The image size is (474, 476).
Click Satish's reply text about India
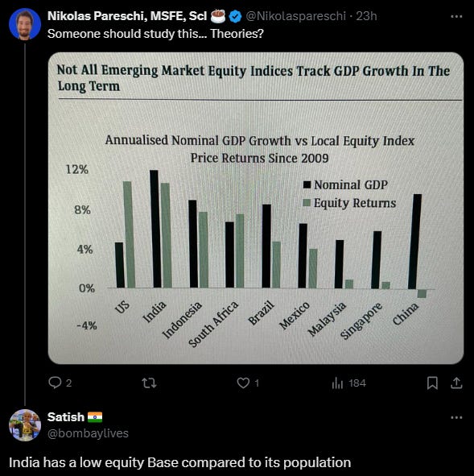(179, 462)
